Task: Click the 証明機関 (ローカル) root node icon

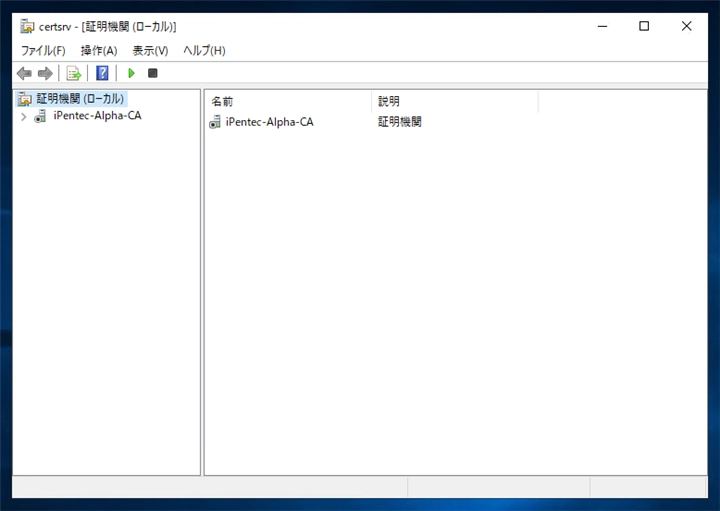Action: click(25, 99)
